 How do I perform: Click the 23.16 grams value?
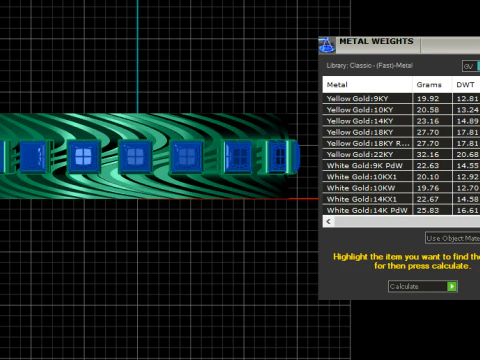(x=428, y=121)
